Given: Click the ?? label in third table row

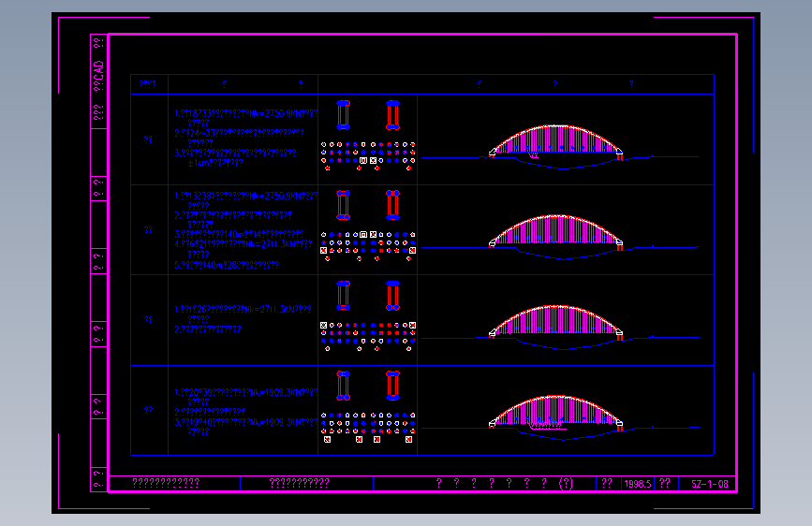Looking at the screenshot, I should [x=149, y=320].
